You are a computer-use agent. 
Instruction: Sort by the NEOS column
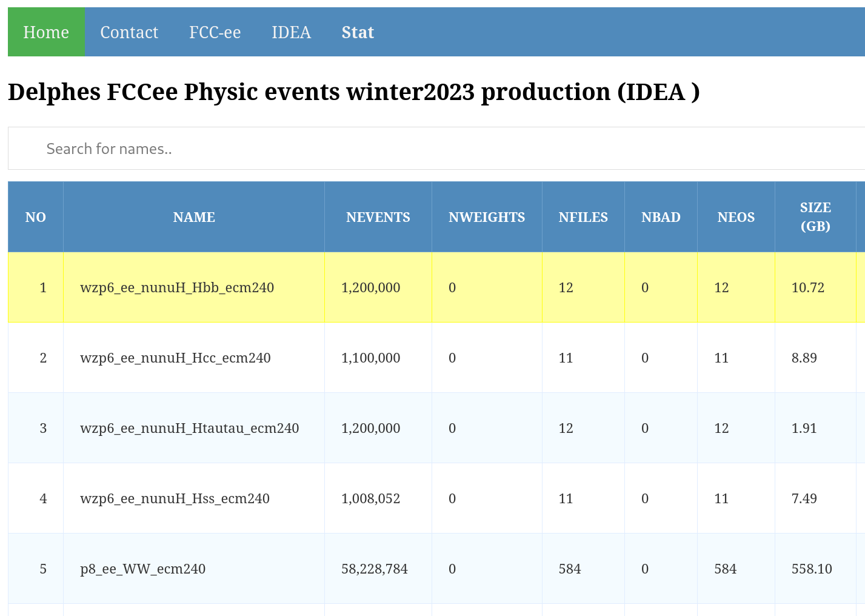[736, 217]
